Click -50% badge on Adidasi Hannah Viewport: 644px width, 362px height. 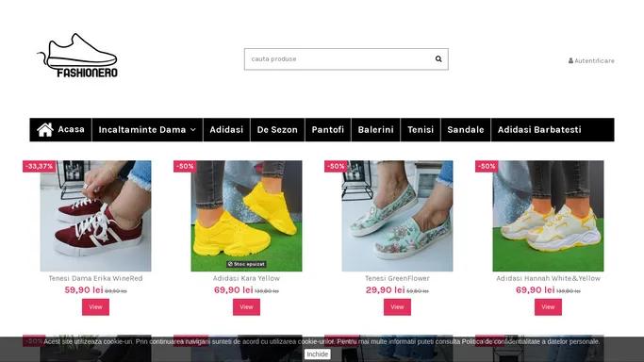click(x=487, y=166)
